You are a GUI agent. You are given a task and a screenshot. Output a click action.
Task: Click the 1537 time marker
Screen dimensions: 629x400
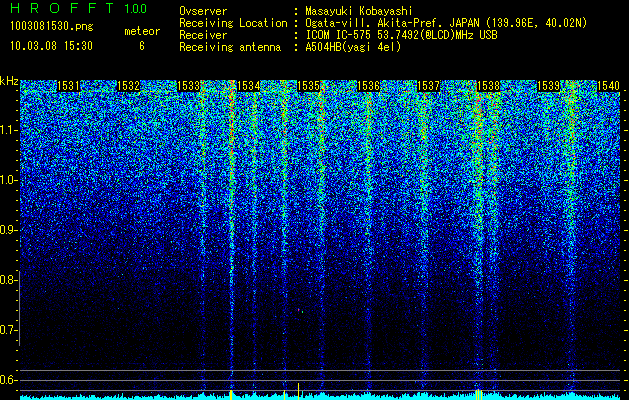click(x=428, y=86)
